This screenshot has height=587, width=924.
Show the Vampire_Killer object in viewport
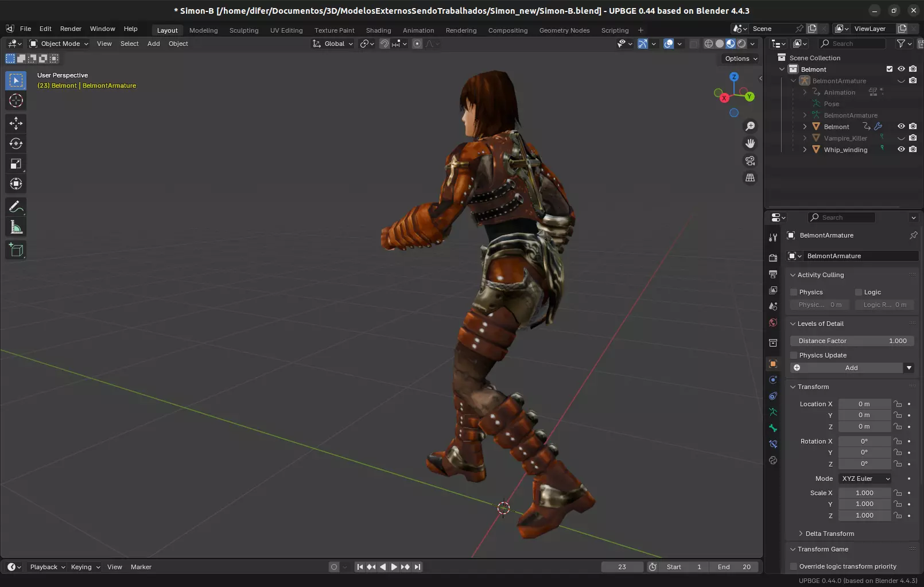coord(901,138)
